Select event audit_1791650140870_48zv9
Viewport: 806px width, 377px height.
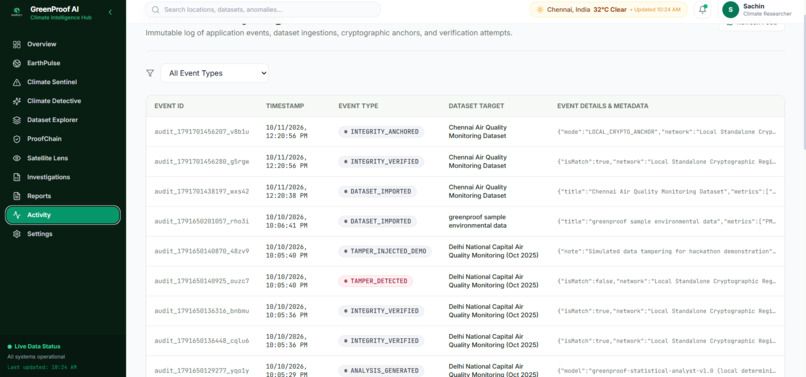(202, 252)
